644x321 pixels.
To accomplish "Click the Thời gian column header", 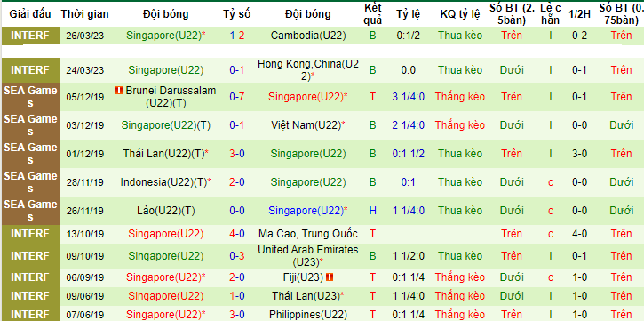I will coord(85,14).
